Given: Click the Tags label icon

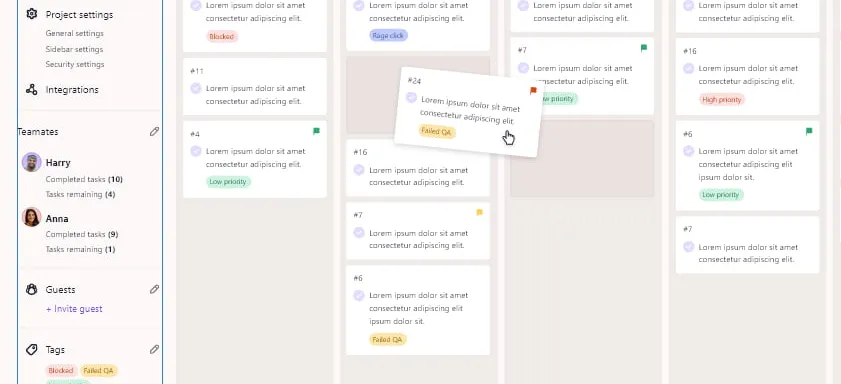Looking at the screenshot, I should pos(32,350).
